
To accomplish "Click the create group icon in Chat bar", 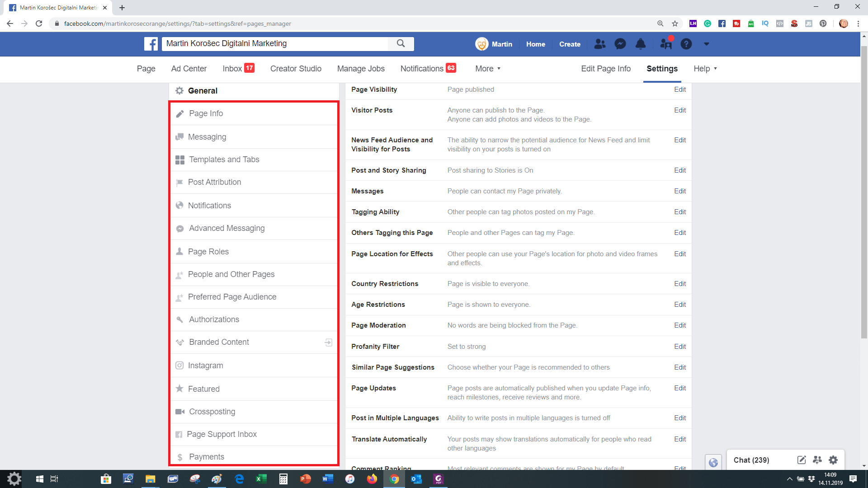I will coord(817,460).
